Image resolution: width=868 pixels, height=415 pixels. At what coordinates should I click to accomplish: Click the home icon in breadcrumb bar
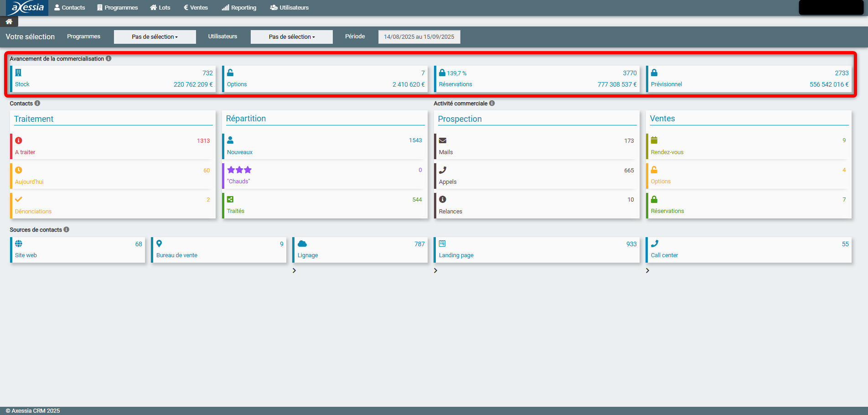click(9, 21)
